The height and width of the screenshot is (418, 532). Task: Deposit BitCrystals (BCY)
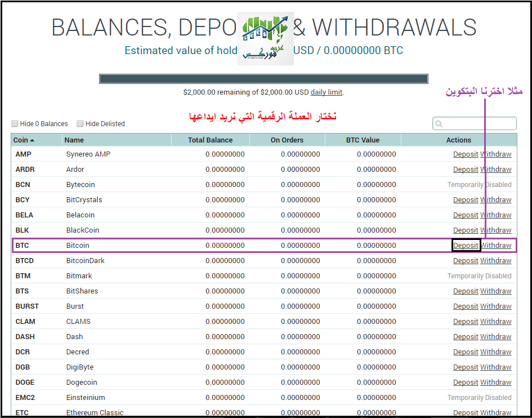point(466,199)
